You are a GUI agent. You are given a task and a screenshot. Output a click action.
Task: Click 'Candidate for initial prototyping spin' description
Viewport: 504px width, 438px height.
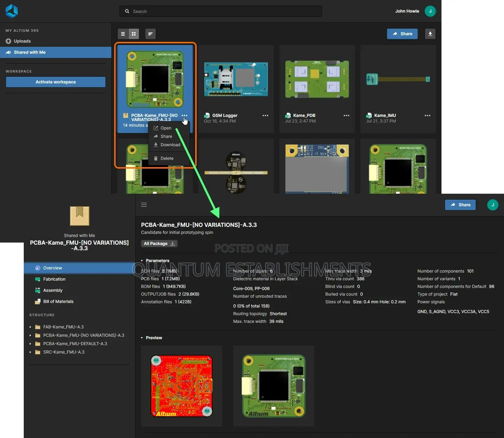tap(177, 232)
